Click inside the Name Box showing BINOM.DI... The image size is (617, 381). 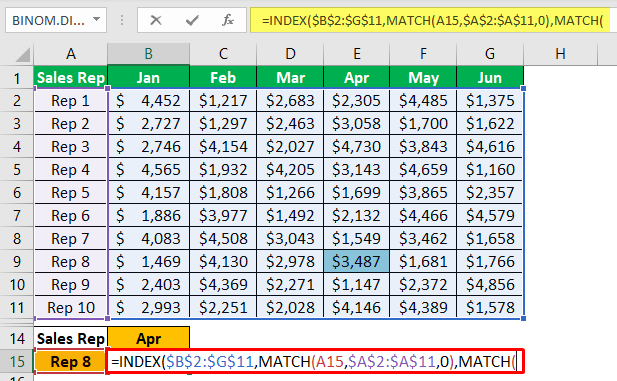(49, 20)
